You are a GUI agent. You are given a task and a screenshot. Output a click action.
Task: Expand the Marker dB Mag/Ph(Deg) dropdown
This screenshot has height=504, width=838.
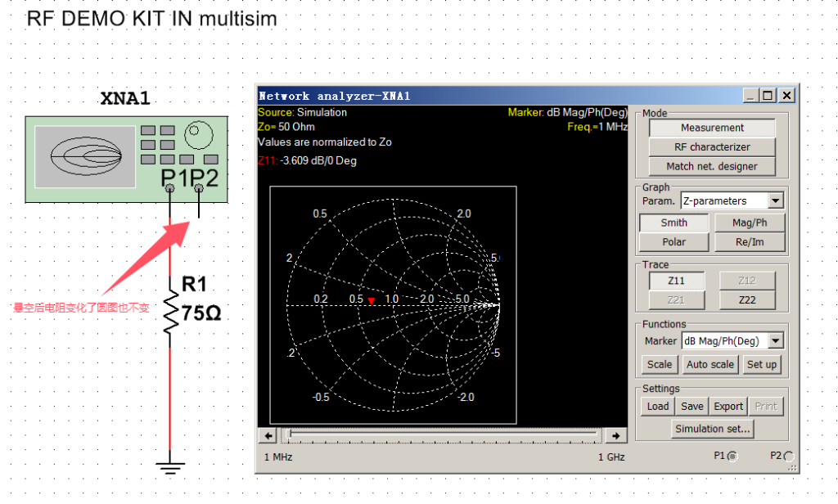tap(776, 341)
